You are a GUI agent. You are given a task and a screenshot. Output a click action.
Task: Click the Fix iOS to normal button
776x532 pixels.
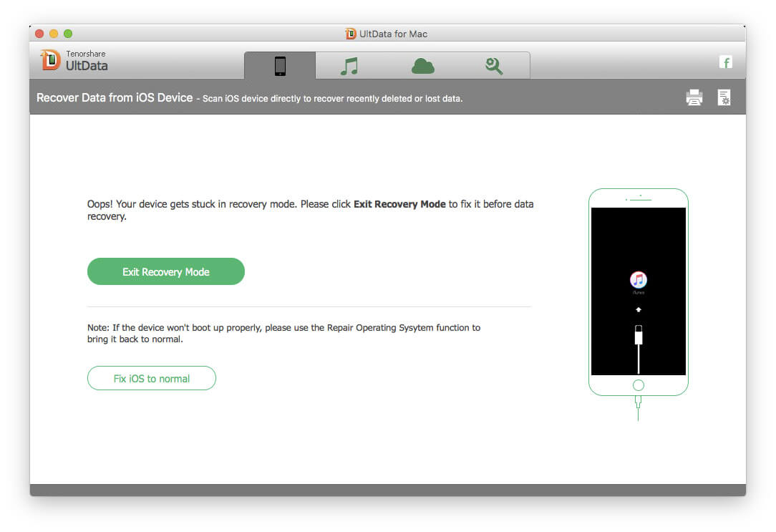tap(152, 378)
